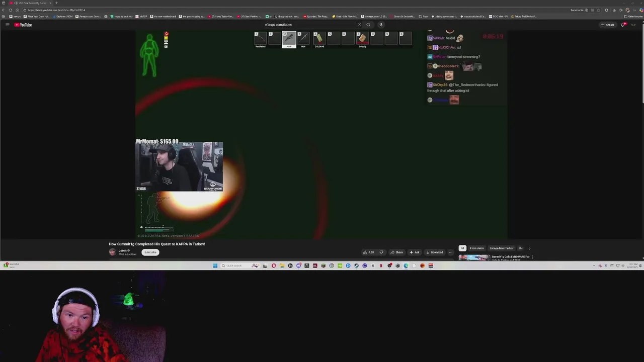Download the video using Download button
This screenshot has height=362, width=644.
coord(434,252)
